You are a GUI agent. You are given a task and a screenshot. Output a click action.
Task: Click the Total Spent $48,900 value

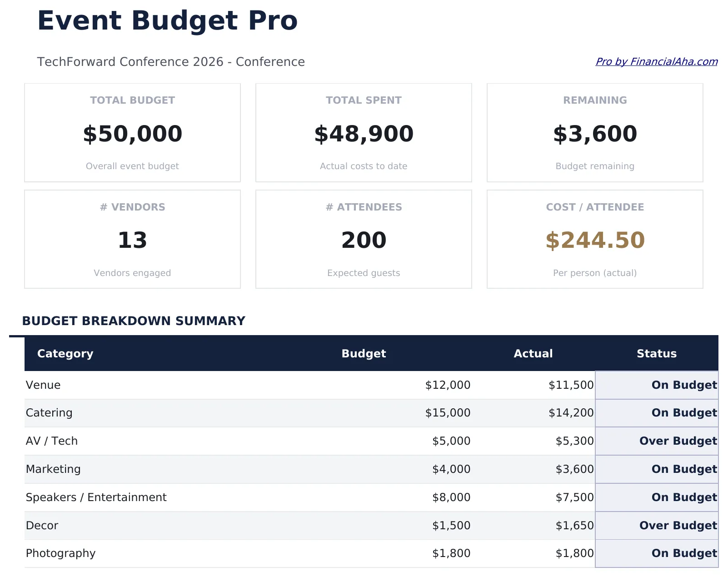tap(363, 133)
